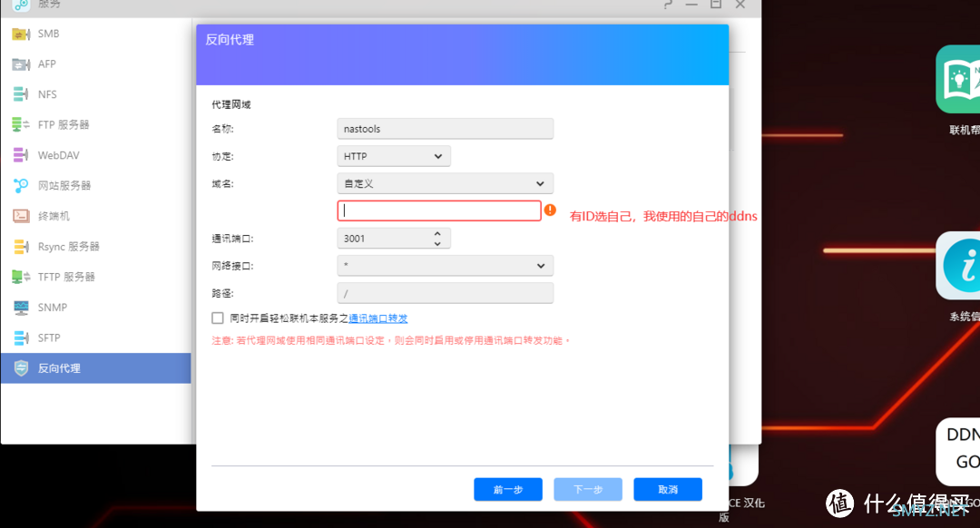The height and width of the screenshot is (528, 980).
Task: Select the NFS service
Action: point(41,93)
